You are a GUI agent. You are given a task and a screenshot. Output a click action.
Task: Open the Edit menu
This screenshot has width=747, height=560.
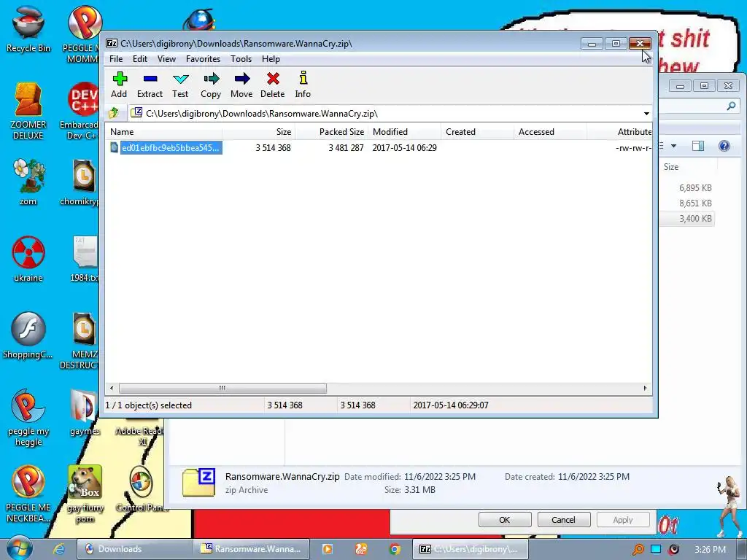pos(139,59)
